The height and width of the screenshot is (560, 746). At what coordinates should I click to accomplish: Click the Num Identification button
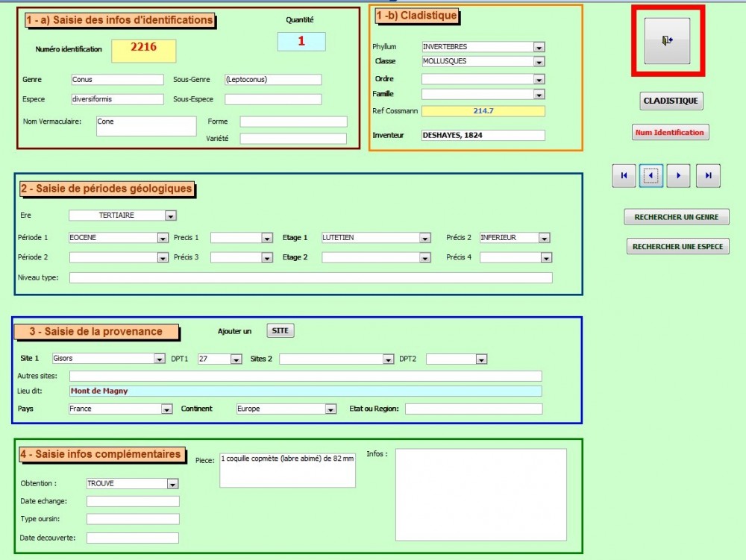tap(669, 133)
